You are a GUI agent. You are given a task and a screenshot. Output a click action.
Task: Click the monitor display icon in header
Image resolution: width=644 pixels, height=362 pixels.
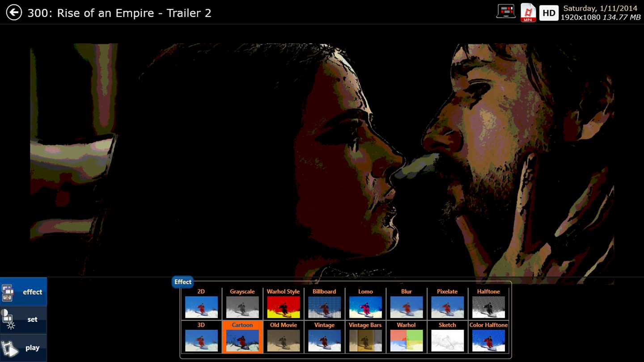click(506, 12)
